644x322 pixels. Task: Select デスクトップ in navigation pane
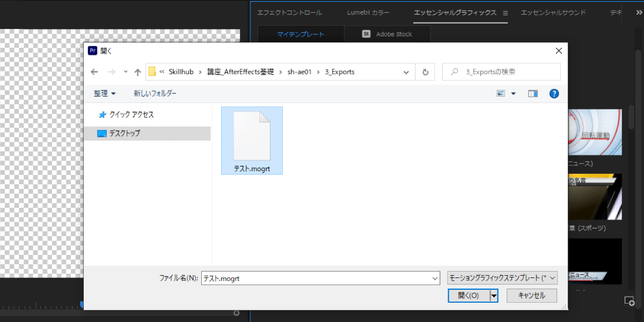(x=148, y=133)
